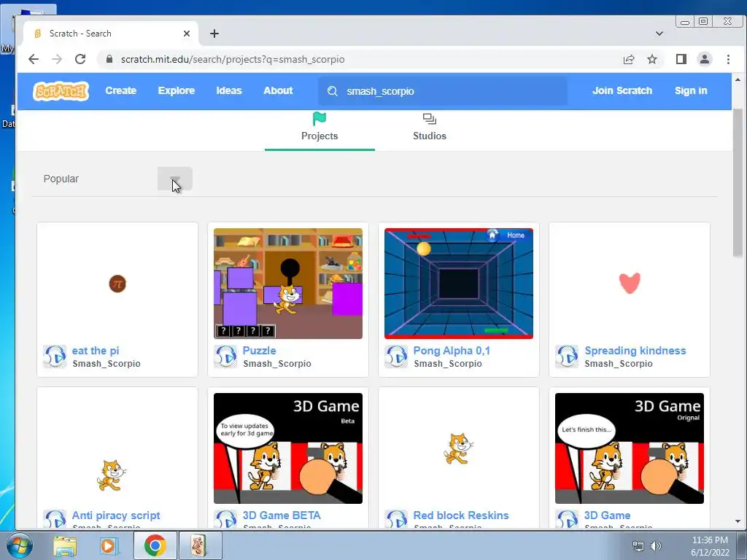Open the 3D Game BETA title link

click(282, 516)
